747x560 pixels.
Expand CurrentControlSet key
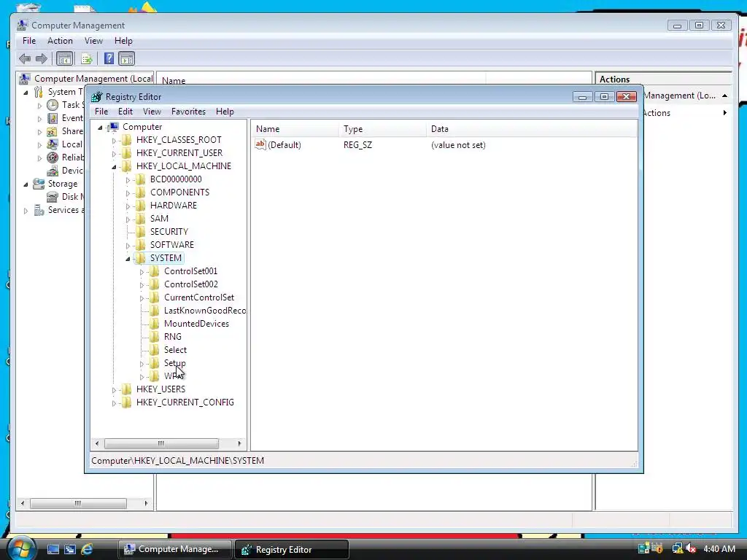(142, 298)
